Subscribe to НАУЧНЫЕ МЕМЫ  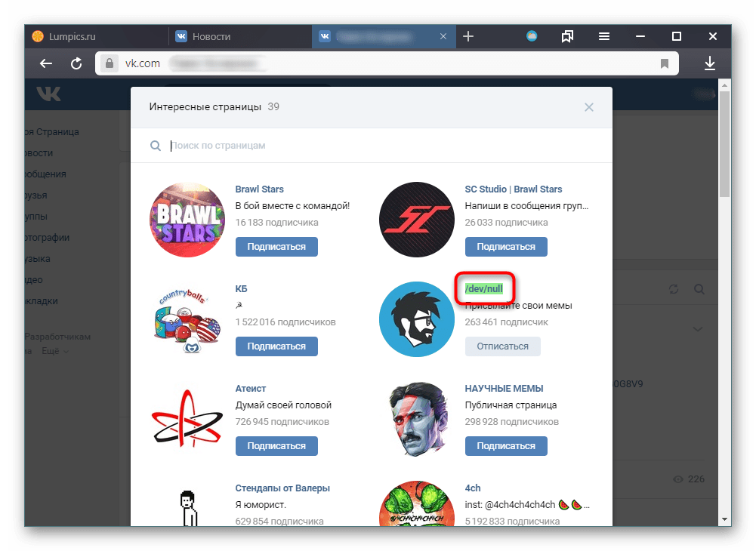(506, 446)
